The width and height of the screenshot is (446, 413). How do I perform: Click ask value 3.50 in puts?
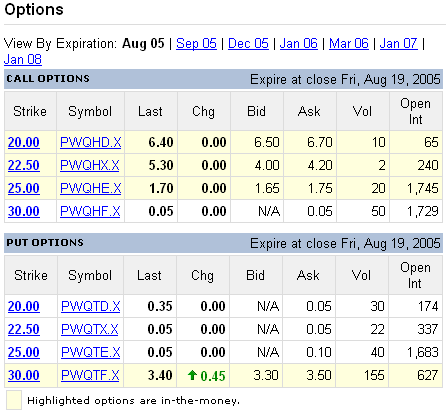(319, 375)
